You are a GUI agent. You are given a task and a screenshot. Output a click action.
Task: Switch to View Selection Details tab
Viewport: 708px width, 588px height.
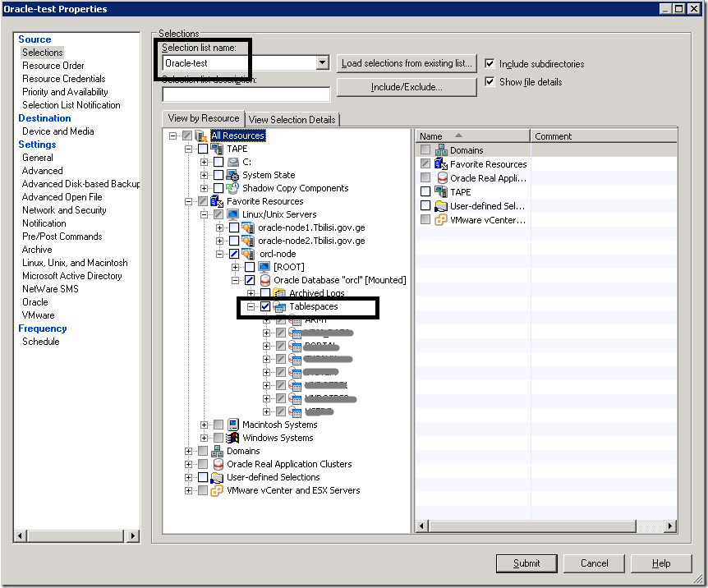(x=292, y=120)
